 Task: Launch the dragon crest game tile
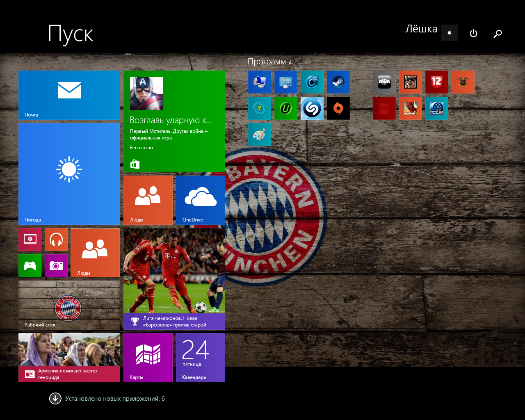pos(463,82)
